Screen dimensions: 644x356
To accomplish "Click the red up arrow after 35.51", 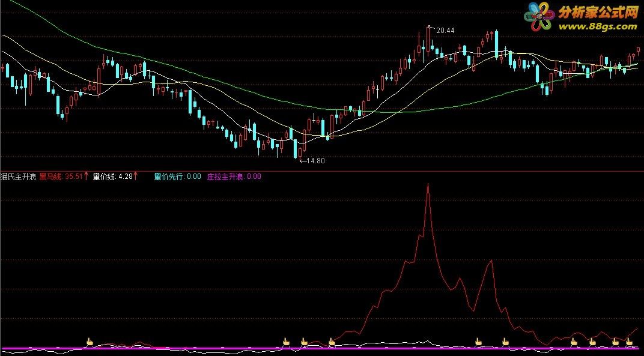I will 86,176.
